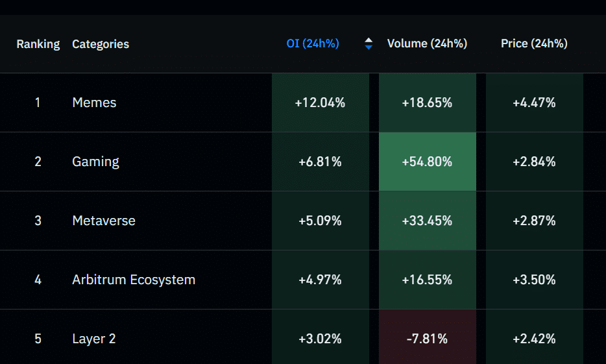Click the +4.47% Memes price cell
Image resolution: width=606 pixels, height=364 pixels.
tap(534, 103)
